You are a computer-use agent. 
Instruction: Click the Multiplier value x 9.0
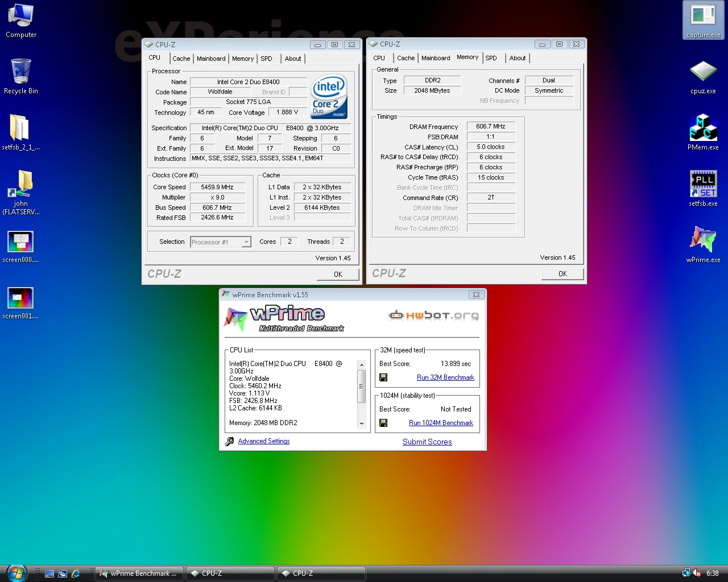pyautogui.click(x=217, y=197)
